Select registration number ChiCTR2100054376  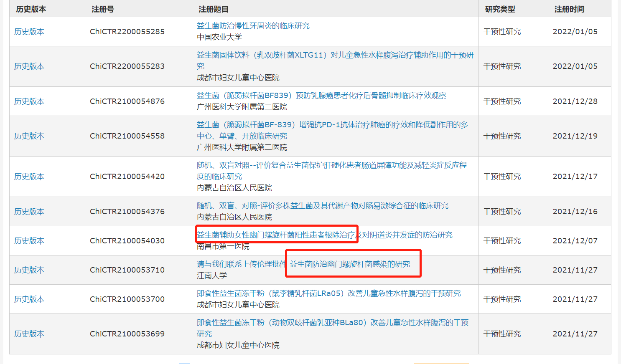(127, 212)
